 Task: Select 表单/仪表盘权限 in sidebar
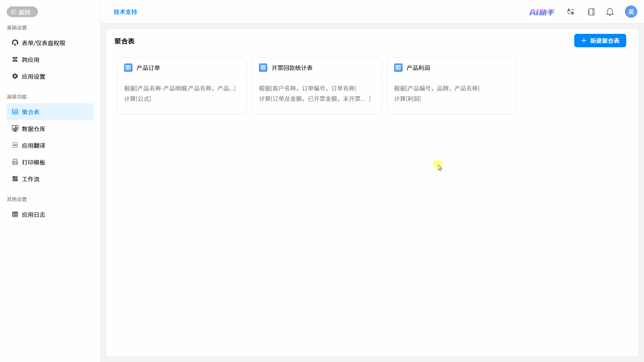[x=50, y=43]
